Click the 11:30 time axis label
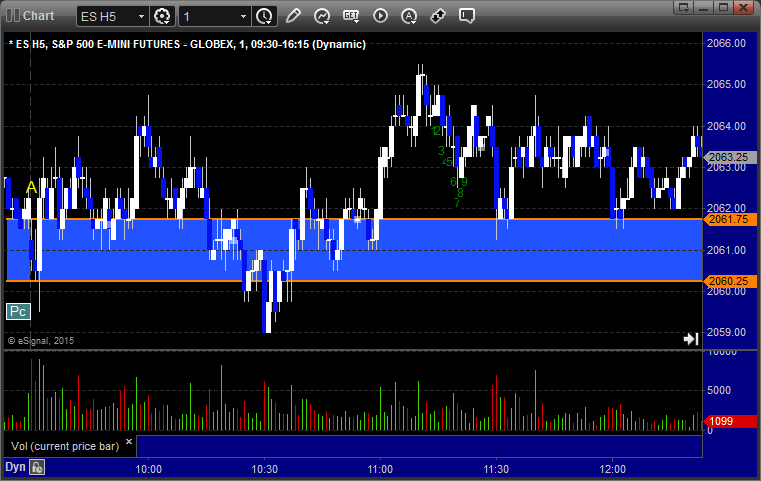This screenshot has height=481, width=761. 496,469
